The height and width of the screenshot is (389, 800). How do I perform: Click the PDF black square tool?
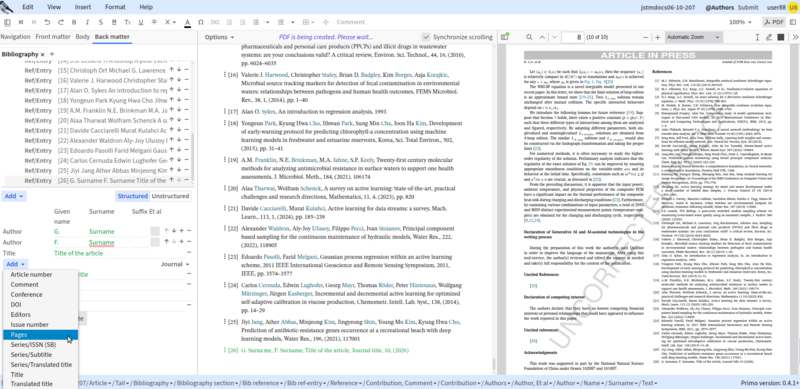point(781,37)
